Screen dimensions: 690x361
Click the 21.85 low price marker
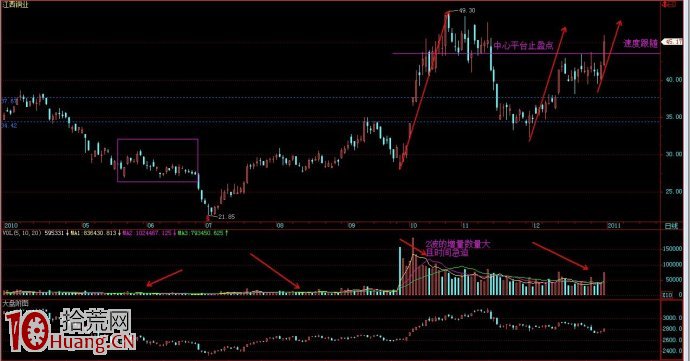[x=227, y=217]
